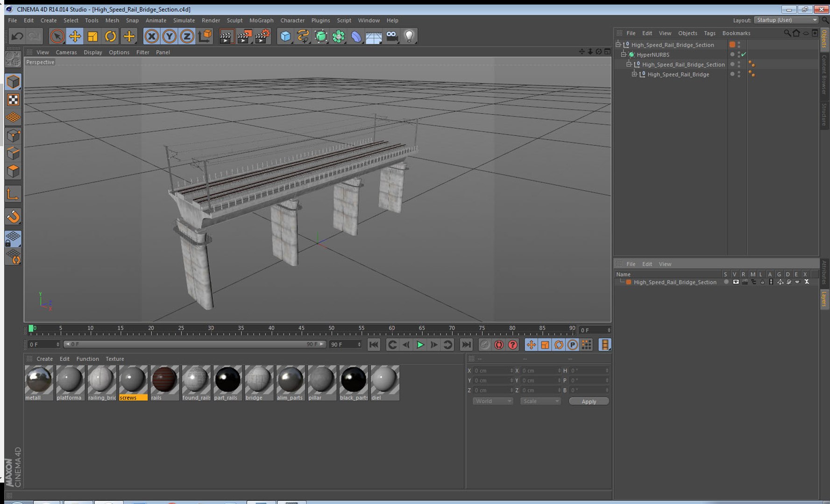This screenshot has width=830, height=504.
Task: Click the Undo arrow icon
Action: (x=17, y=36)
